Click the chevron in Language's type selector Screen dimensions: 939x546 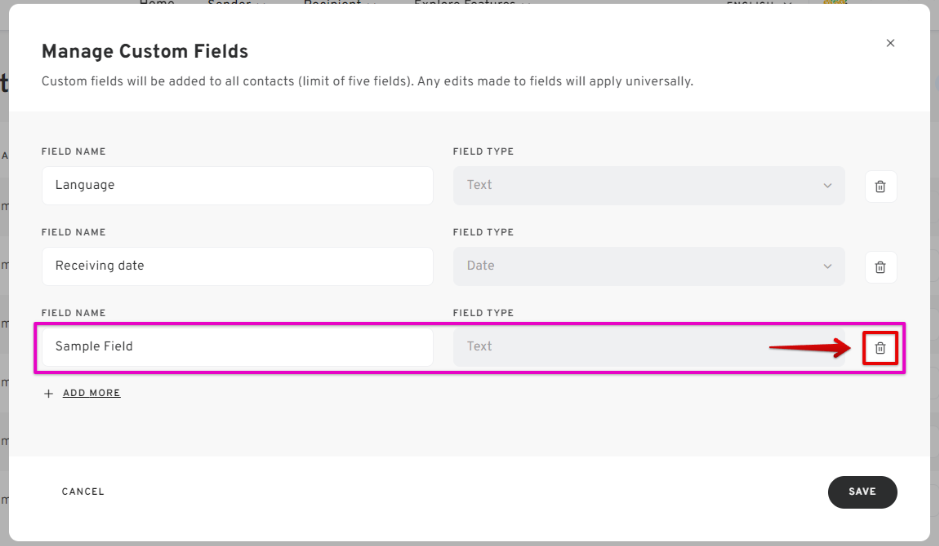pyautogui.click(x=828, y=186)
